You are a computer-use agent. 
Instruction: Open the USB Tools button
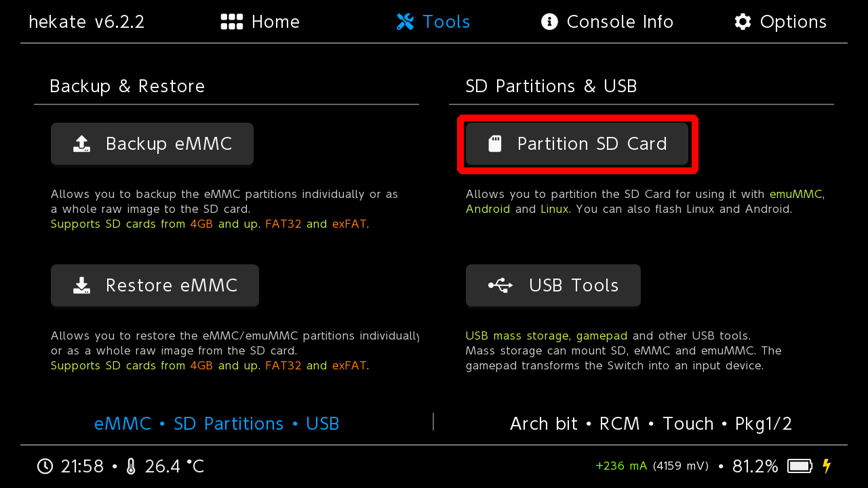click(553, 285)
